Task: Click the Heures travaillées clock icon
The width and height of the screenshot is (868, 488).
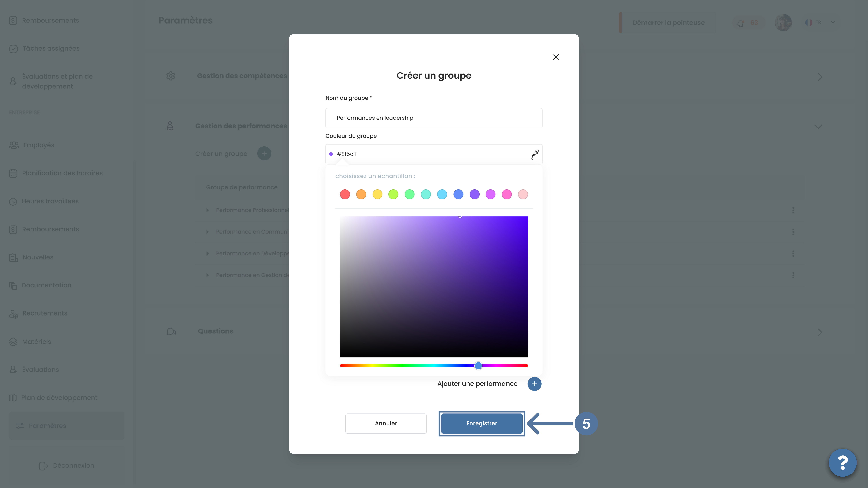Action: (13, 201)
